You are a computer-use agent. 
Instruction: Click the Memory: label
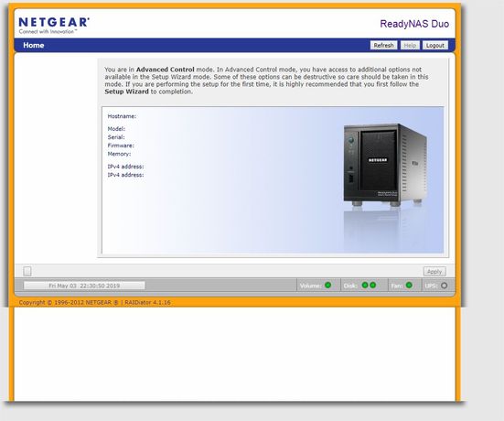tap(119, 154)
